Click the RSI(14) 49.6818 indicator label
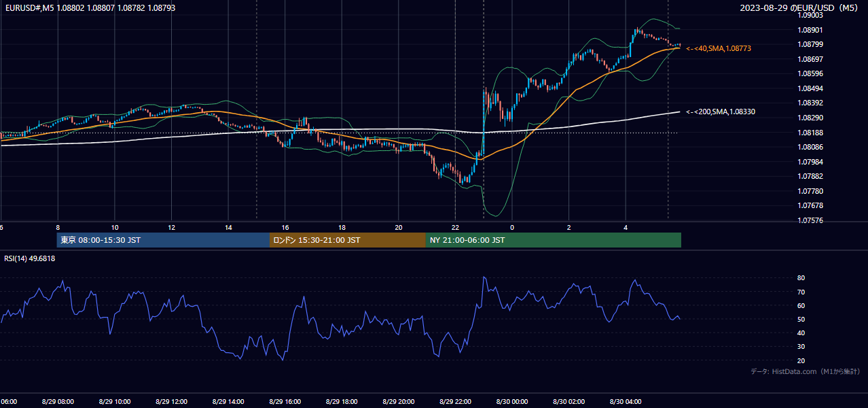 coord(30,258)
